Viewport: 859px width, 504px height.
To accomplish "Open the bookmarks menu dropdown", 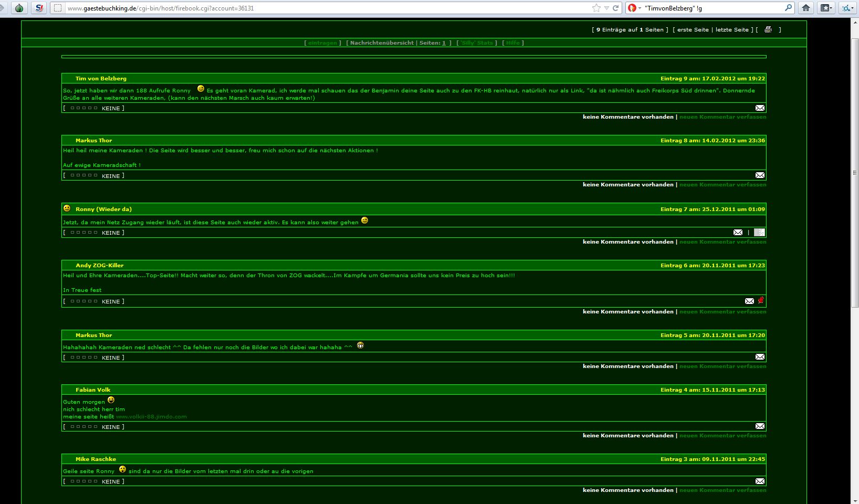I will [826, 8].
